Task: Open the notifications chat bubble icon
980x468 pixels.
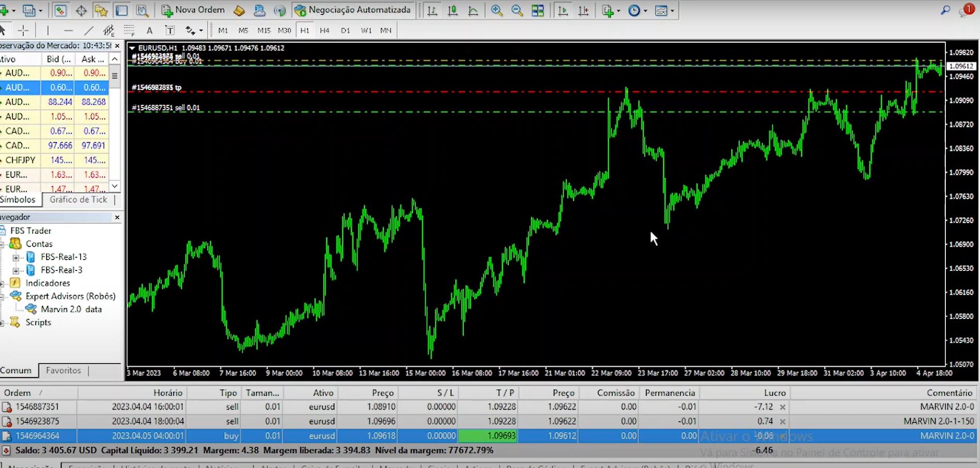Action: (965, 10)
